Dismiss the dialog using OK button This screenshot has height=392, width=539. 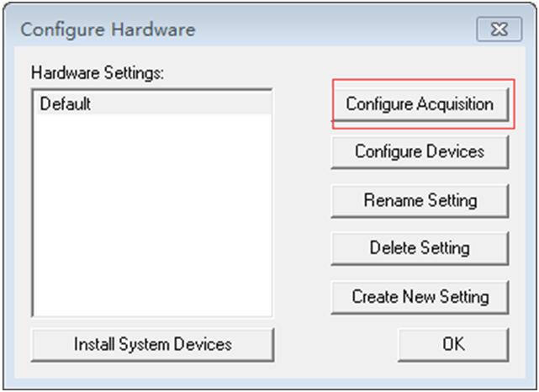click(453, 344)
